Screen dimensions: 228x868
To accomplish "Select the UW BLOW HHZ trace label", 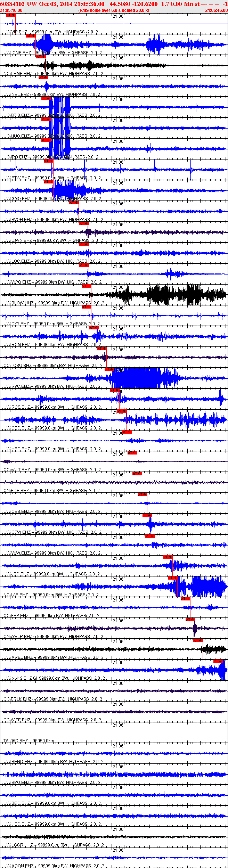I will pos(54,303).
